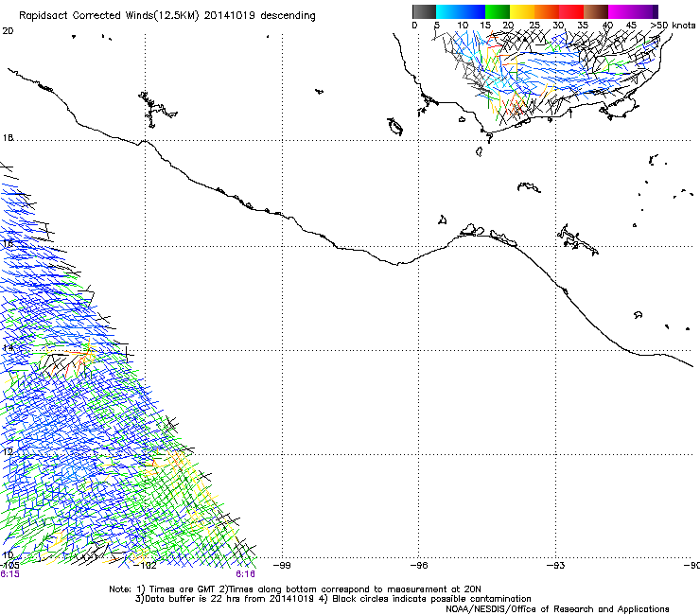Click the '25' label under the color bar
The image size is (700, 615).
534,25
